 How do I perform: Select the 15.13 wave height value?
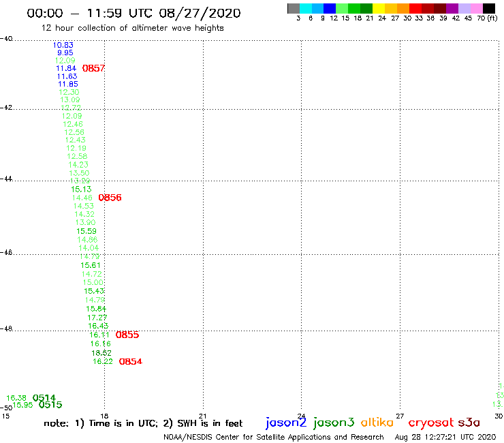[81, 189]
